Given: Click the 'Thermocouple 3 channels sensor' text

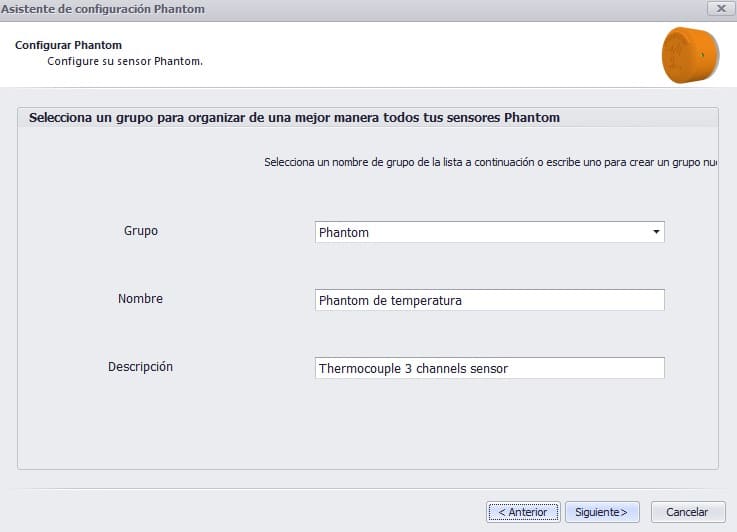Looking at the screenshot, I should [x=413, y=369].
